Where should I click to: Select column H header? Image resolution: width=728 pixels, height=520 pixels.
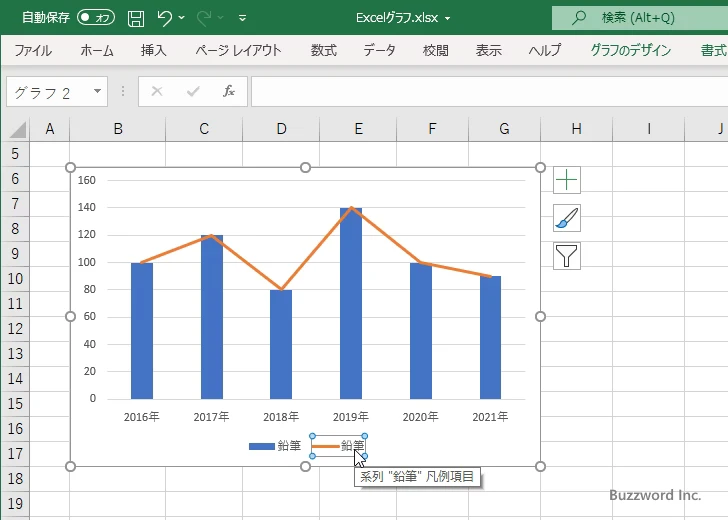click(x=576, y=129)
